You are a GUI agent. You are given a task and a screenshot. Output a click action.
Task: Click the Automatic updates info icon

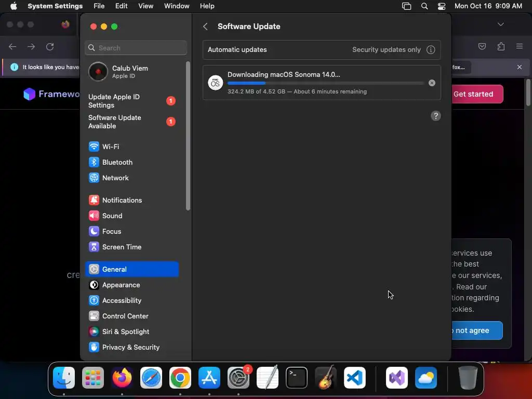point(431,50)
